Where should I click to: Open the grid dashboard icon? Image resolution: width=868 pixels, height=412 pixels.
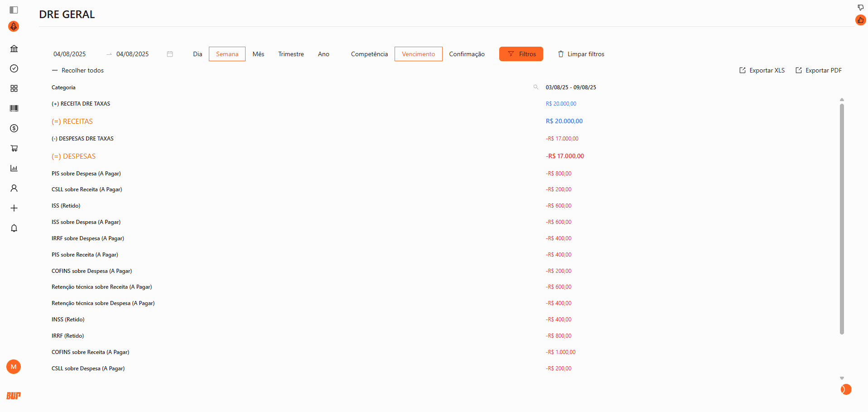pos(14,88)
